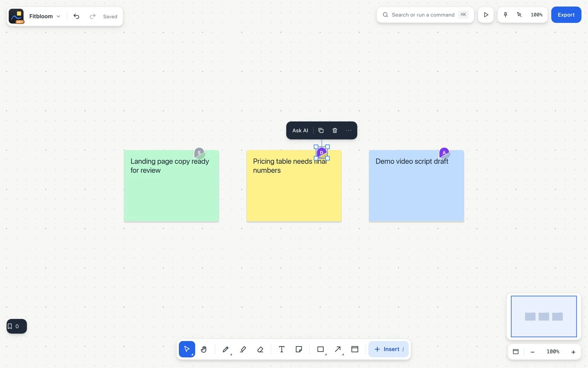Zoom in with the plus button
Image resolution: width=588 pixels, height=368 pixels.
(573, 352)
